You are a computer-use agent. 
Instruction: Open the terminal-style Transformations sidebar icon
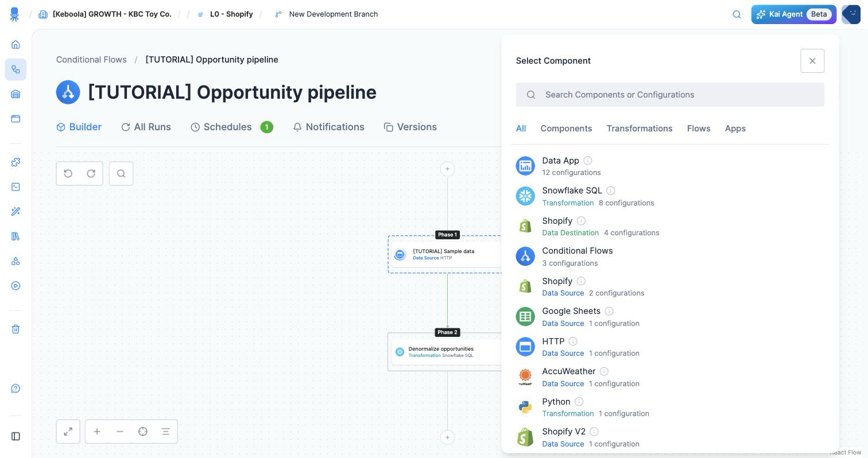click(x=15, y=187)
